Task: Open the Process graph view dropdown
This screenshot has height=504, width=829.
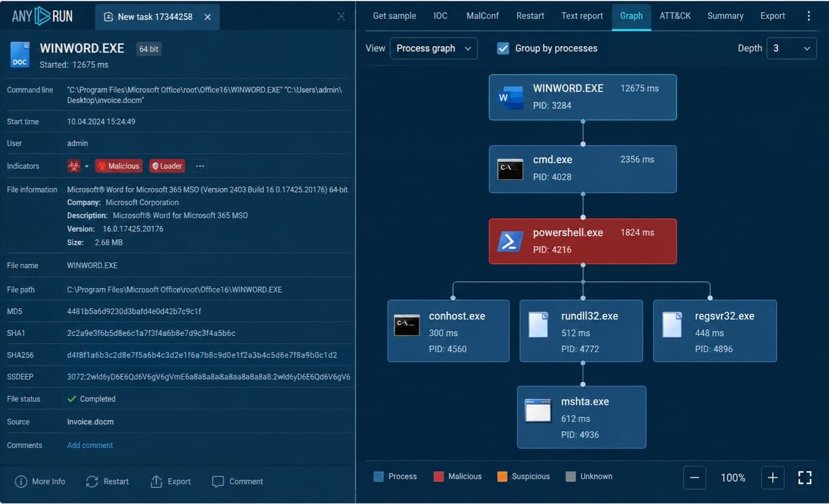Action: (434, 48)
